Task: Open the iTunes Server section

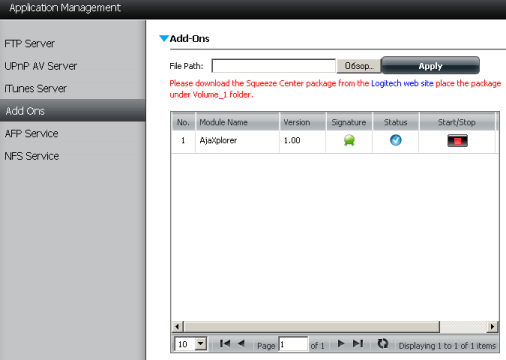Action: click(x=35, y=89)
